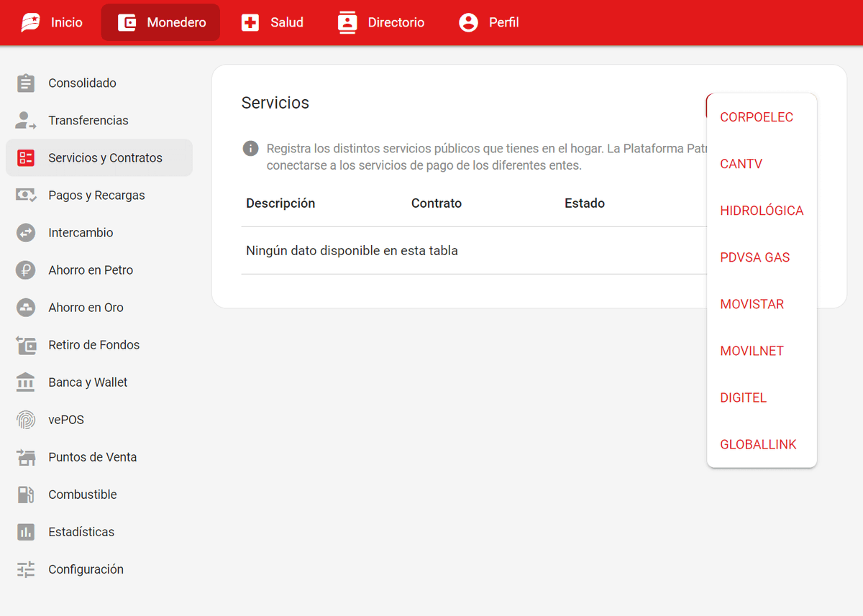This screenshot has width=863, height=616.
Task: Click the Servicios y Contratos list icon
Action: point(26,158)
